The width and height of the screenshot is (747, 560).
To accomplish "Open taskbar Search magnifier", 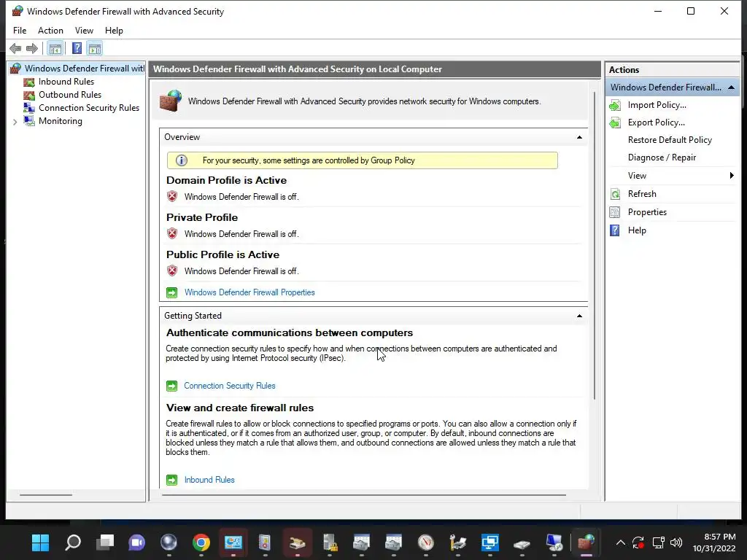I will pos(73,542).
